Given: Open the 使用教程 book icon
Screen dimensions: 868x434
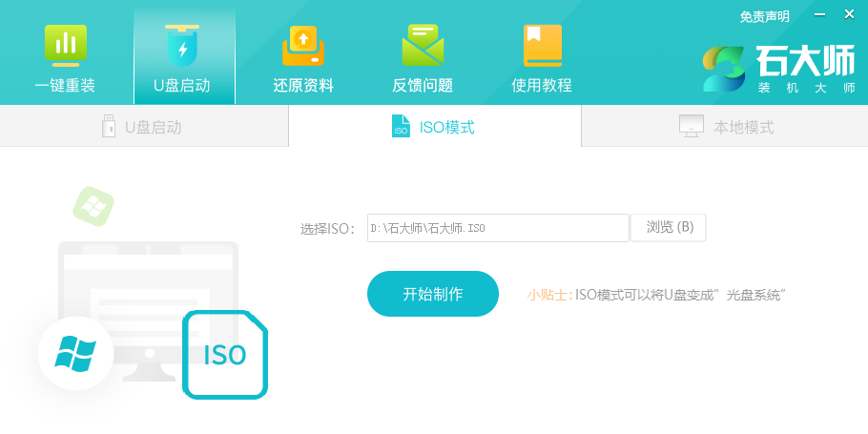Looking at the screenshot, I should 542,46.
